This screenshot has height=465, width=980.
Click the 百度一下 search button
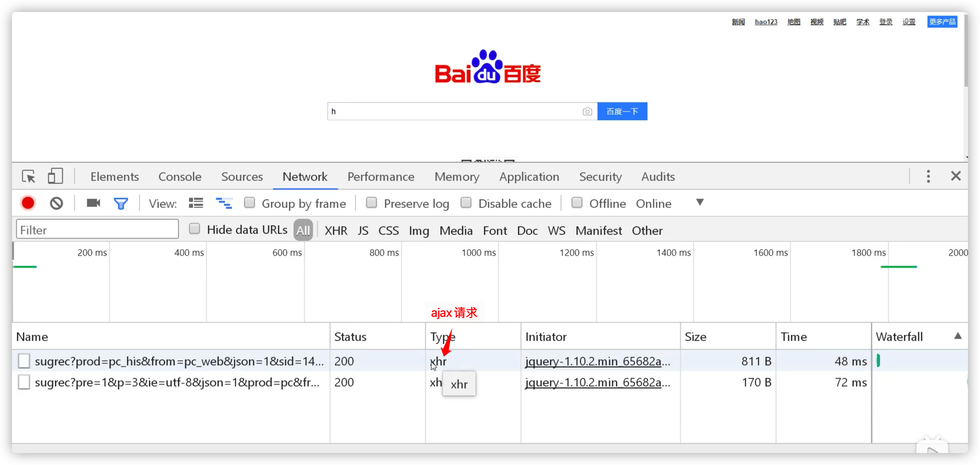[622, 112]
